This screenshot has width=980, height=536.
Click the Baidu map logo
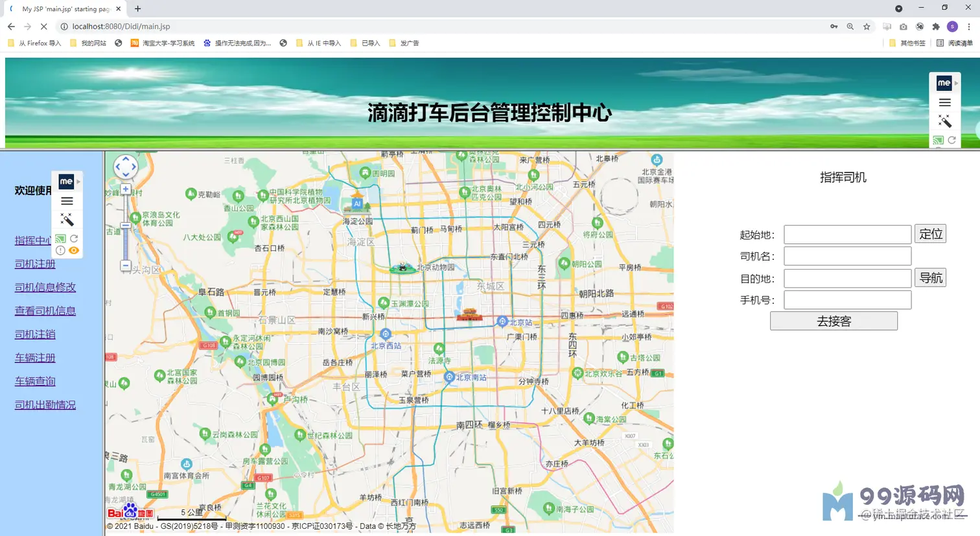[x=130, y=512]
